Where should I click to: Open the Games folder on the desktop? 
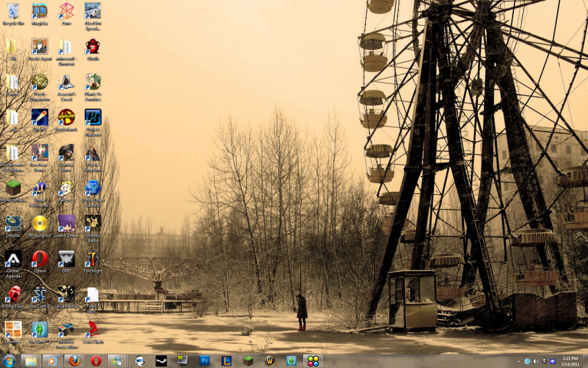pyautogui.click(x=13, y=82)
